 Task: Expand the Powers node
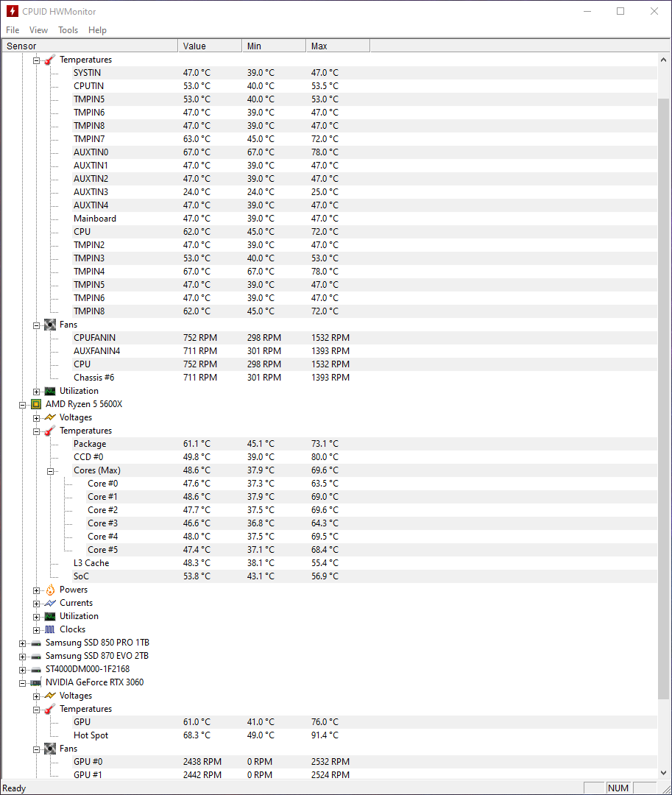tap(37, 590)
